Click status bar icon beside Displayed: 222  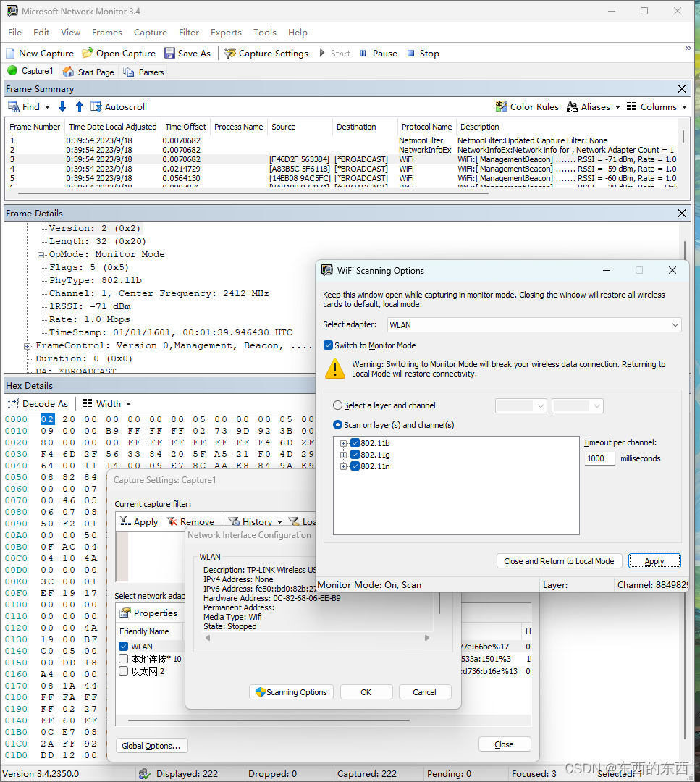[x=145, y=773]
